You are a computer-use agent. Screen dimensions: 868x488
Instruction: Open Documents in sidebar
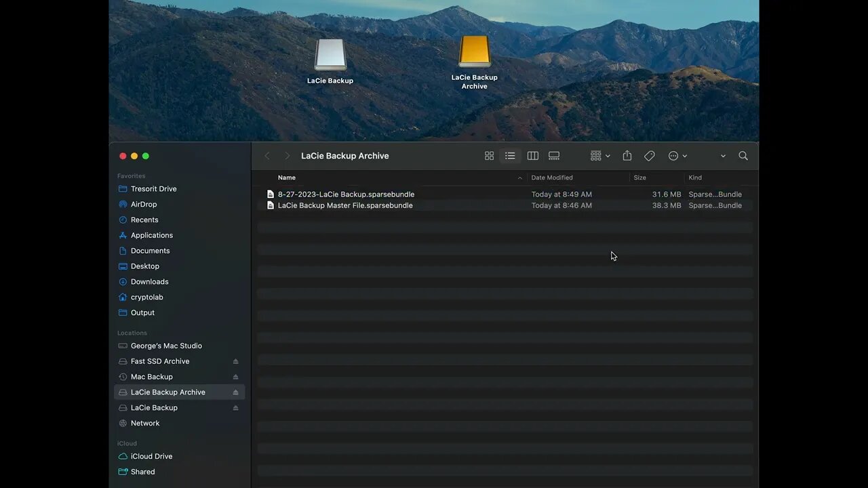pyautogui.click(x=150, y=251)
